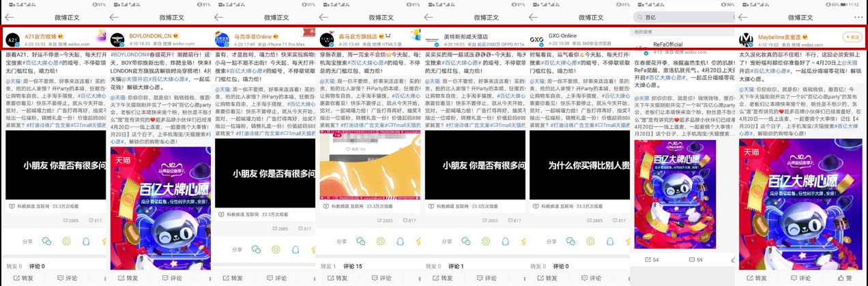This screenshot has height=286, width=868.
Task: Open the more options menu on Maybelline post
Action: [859, 17]
